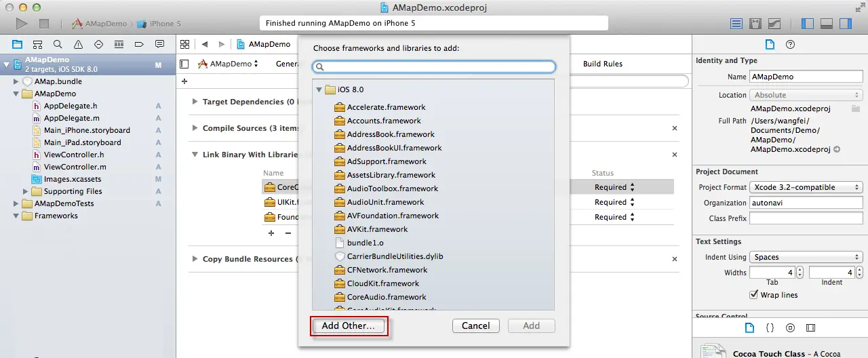Go back in editor history
The height and width of the screenshot is (358, 868).
click(204, 44)
